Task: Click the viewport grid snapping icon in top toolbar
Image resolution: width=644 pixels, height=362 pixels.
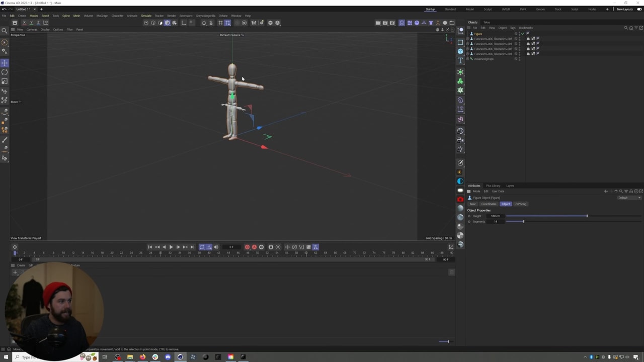Action: [x=220, y=23]
